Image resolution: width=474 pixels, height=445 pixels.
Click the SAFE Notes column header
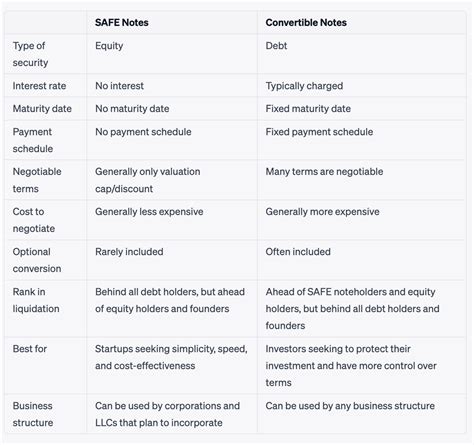coord(122,23)
